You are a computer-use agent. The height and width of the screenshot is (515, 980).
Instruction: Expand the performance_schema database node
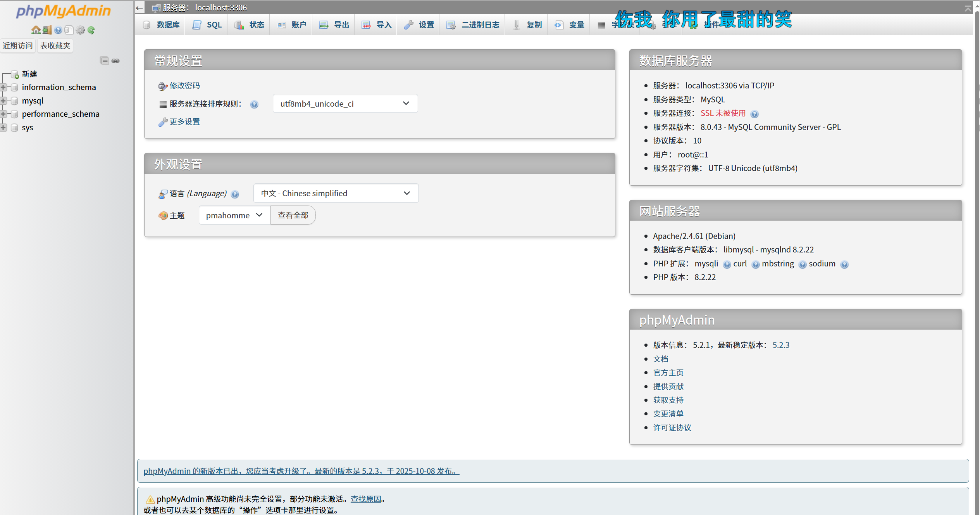click(x=3, y=114)
